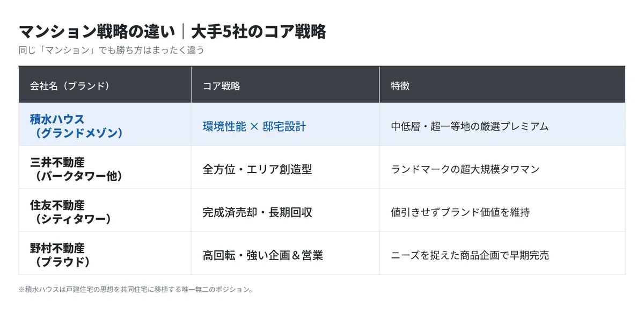The width and height of the screenshot is (644, 309).
Task: Click ニーズを捉えた商品企画で早期完売 text
Action: (x=470, y=255)
